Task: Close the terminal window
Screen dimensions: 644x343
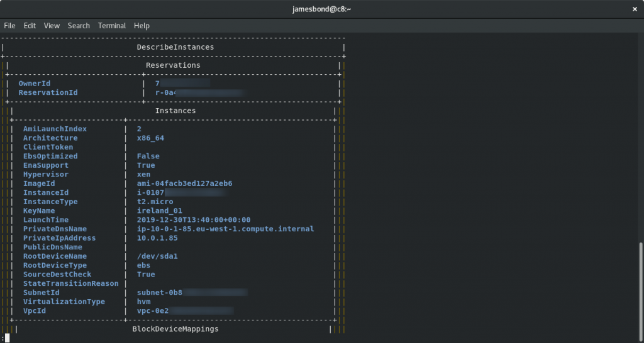Action: 635,9
